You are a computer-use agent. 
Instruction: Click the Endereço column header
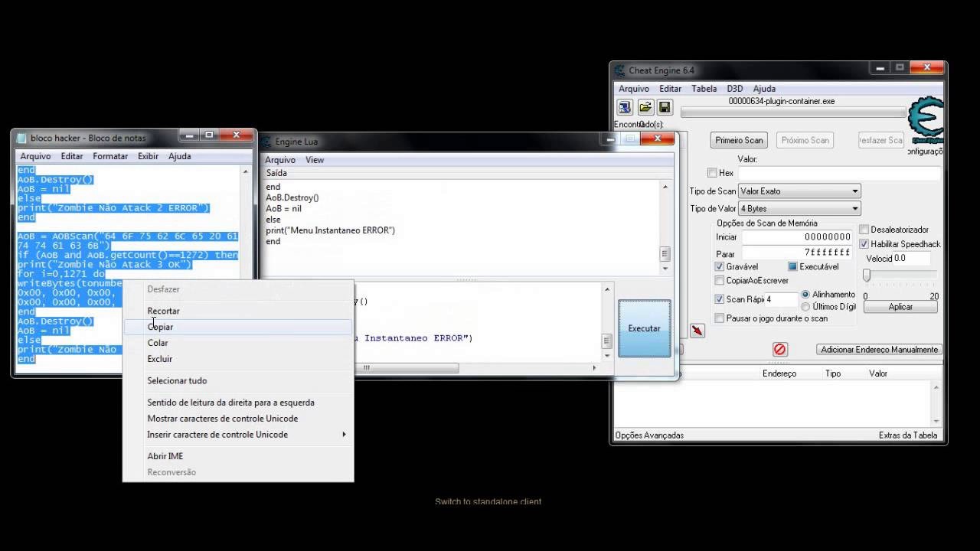pos(779,373)
